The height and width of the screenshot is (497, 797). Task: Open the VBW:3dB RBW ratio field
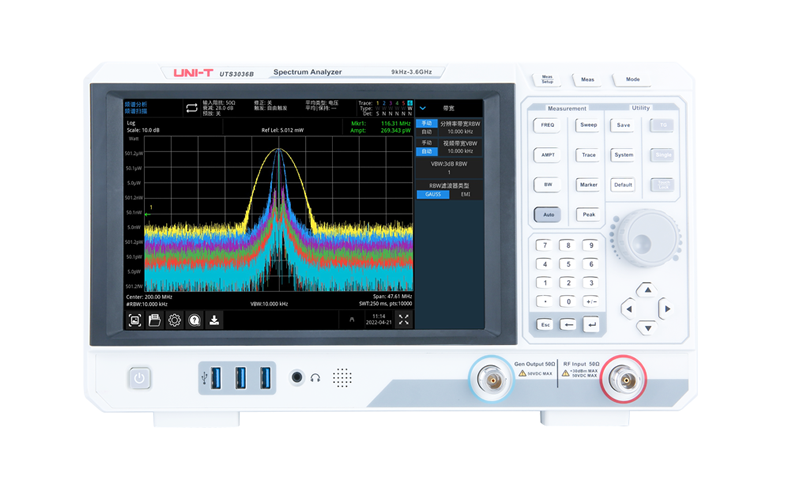tap(449, 167)
